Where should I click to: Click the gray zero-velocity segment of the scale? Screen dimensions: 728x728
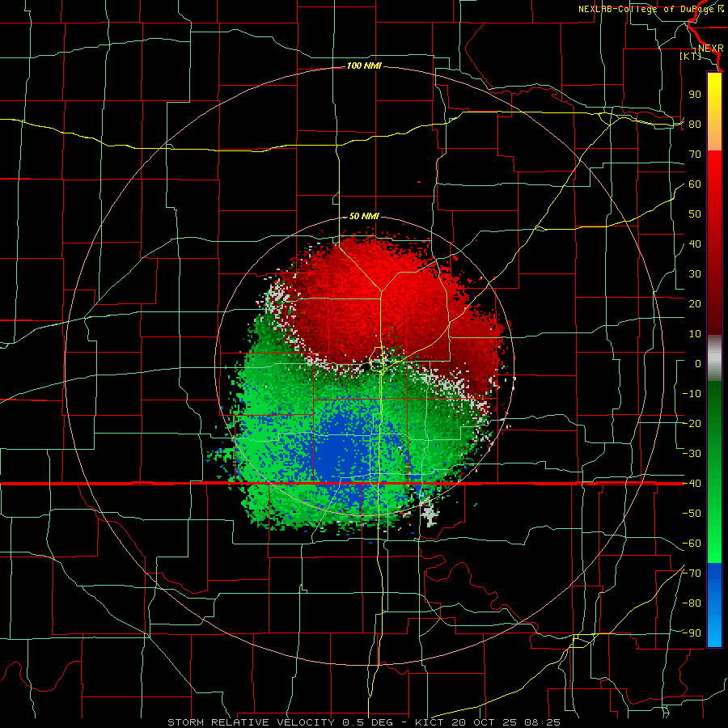click(x=714, y=358)
